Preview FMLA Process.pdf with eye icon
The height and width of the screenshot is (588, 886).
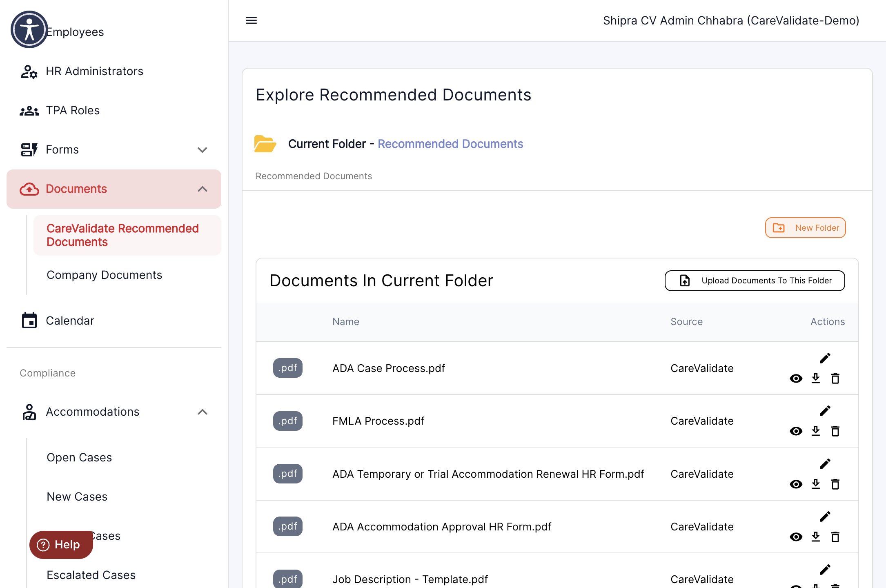pos(796,431)
